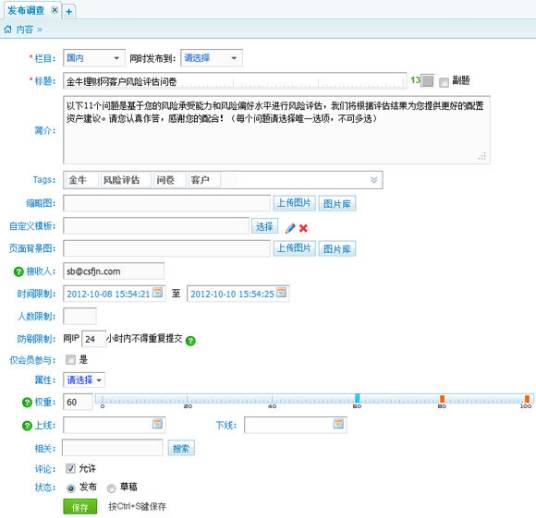Image resolution: width=536 pixels, height=518 pixels.
Task: Click the 人数限制 input field
Action: (x=80, y=316)
